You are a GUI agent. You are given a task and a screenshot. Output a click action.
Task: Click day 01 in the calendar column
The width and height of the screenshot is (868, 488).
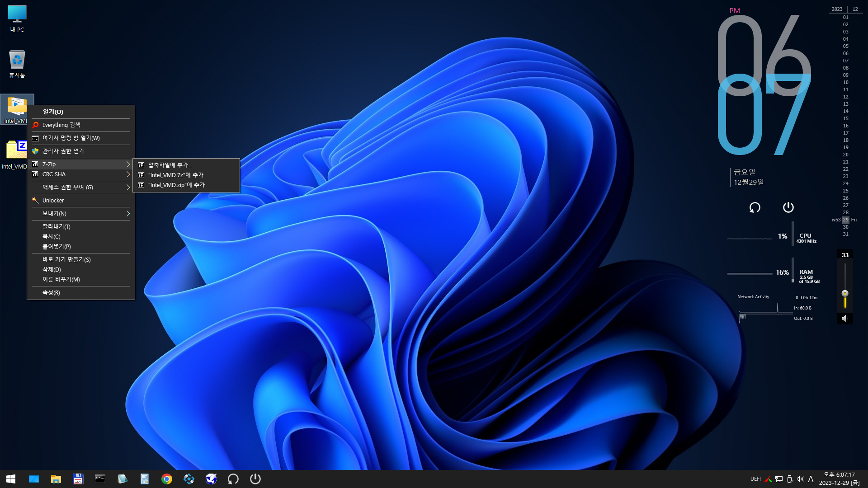pyautogui.click(x=845, y=17)
